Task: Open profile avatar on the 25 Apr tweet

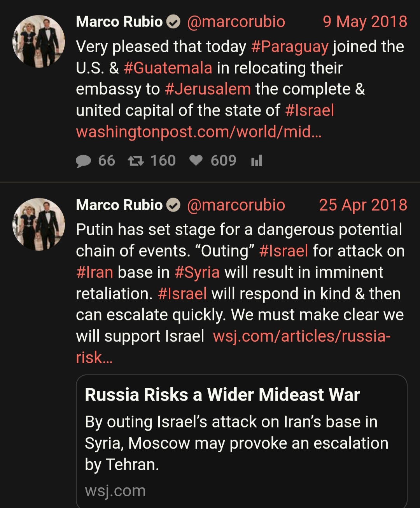Action: (39, 224)
